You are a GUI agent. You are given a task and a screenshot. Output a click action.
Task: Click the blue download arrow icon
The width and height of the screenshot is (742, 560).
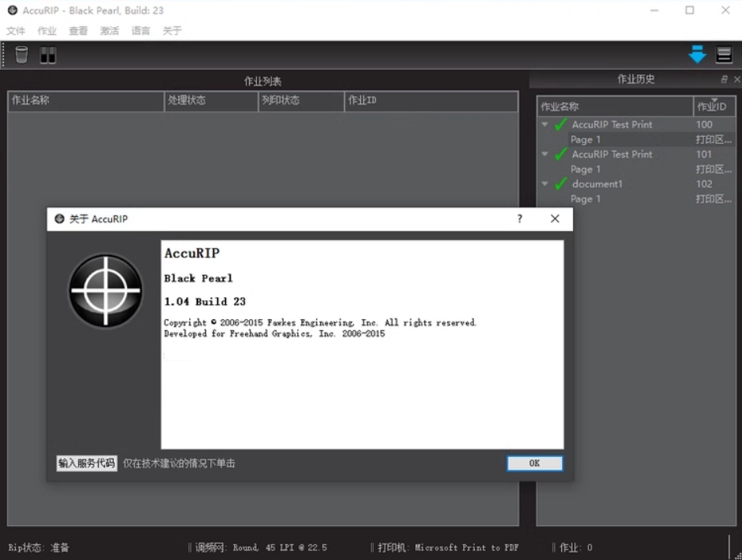(x=697, y=55)
